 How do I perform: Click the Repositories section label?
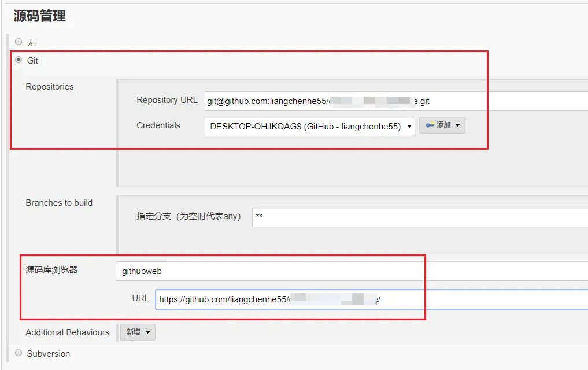tap(50, 87)
